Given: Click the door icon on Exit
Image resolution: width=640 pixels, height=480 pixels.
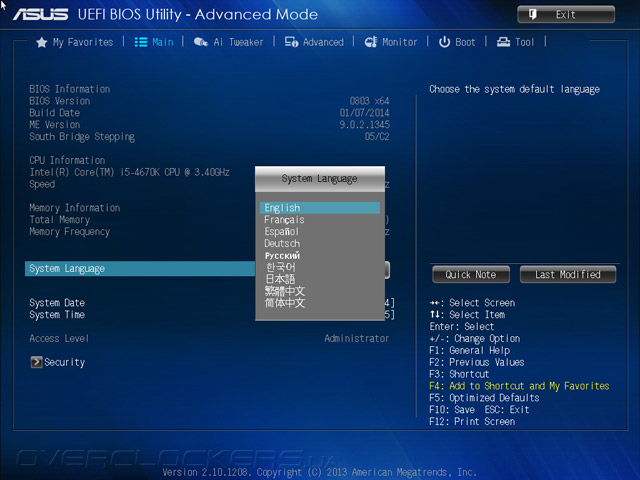Looking at the screenshot, I should 533,14.
